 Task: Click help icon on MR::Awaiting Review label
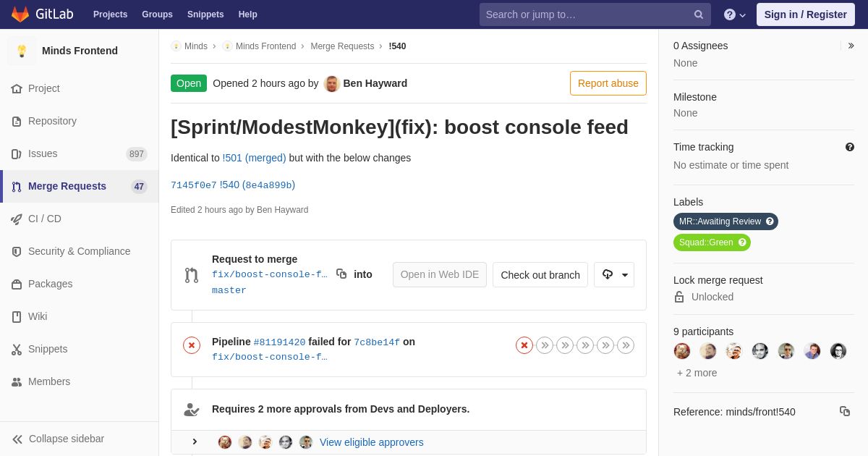click(770, 221)
